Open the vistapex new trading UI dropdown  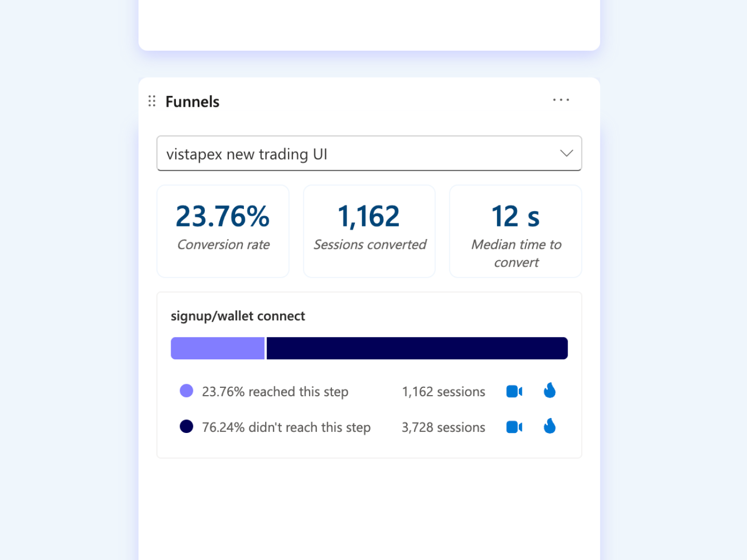pyautogui.click(x=369, y=153)
